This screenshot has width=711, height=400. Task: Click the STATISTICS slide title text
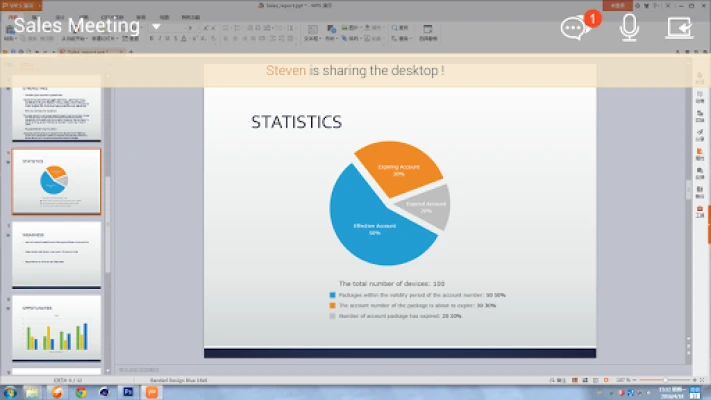[297, 122]
